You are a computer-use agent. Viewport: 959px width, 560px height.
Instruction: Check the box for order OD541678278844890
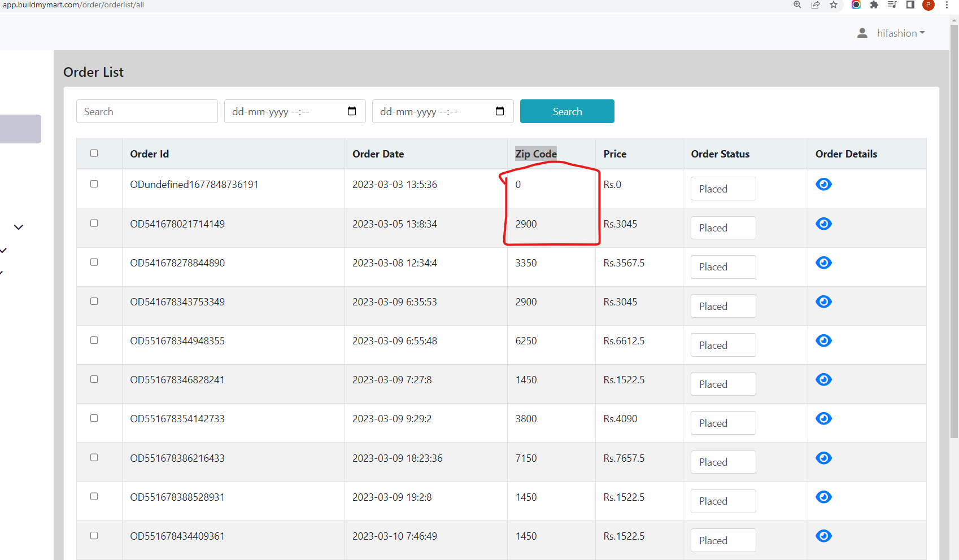click(94, 262)
